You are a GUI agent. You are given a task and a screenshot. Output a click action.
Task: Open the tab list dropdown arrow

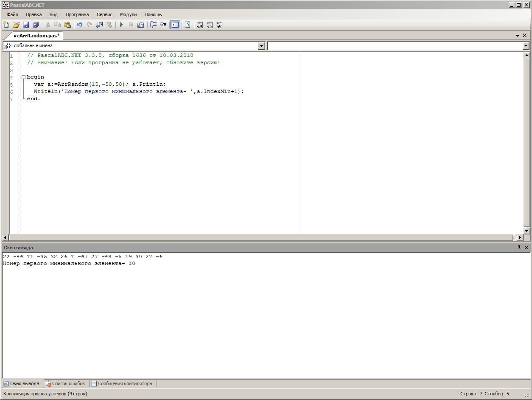[x=518, y=36]
